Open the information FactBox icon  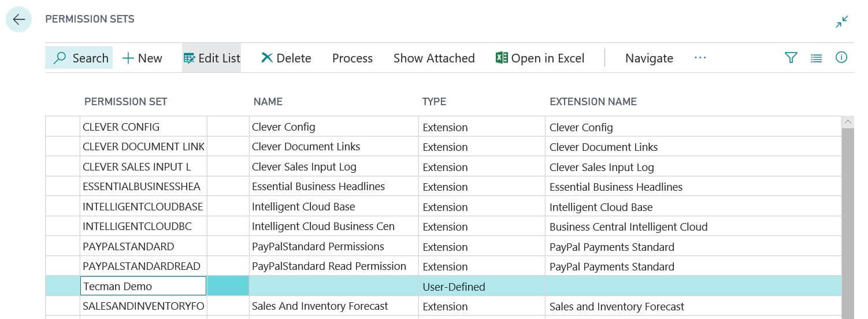pos(841,58)
